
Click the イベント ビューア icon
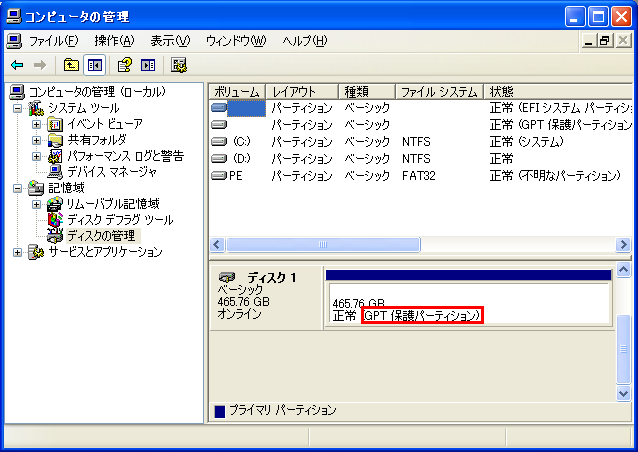tap(55, 124)
